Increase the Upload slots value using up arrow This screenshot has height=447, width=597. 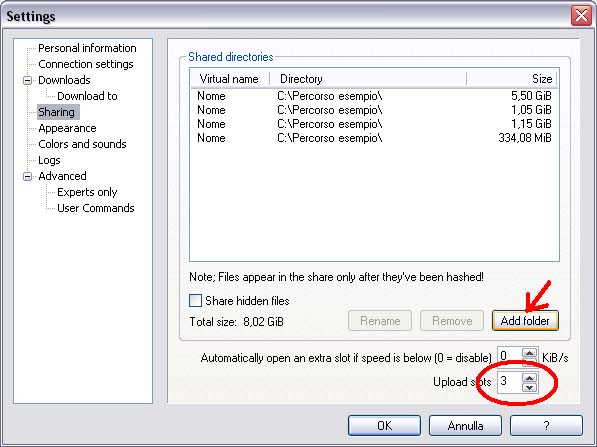pos(529,377)
